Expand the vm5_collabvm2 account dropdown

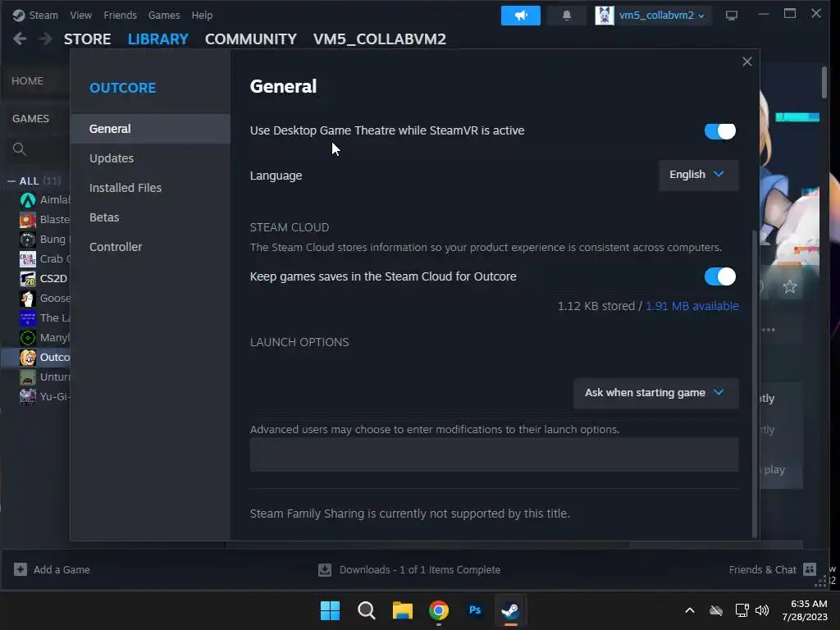coord(662,16)
